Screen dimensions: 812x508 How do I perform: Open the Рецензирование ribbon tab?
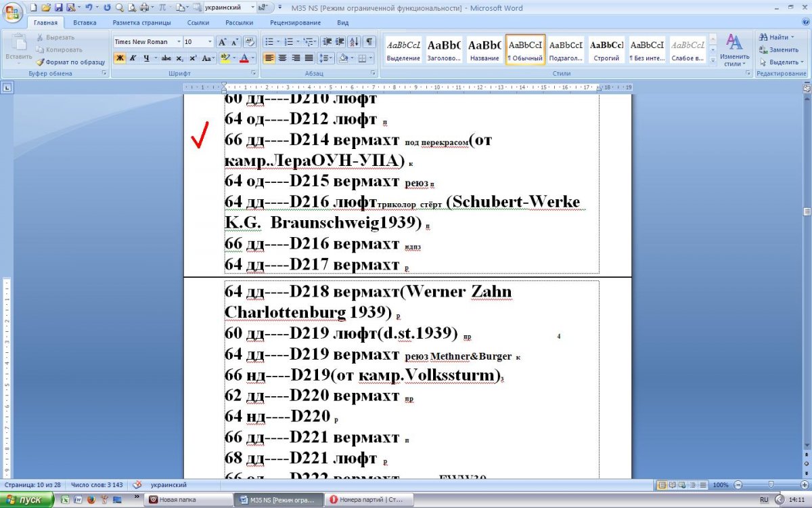(x=295, y=22)
